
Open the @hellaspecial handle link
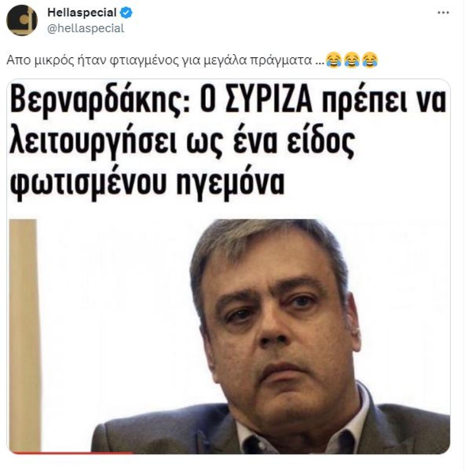coord(85,28)
